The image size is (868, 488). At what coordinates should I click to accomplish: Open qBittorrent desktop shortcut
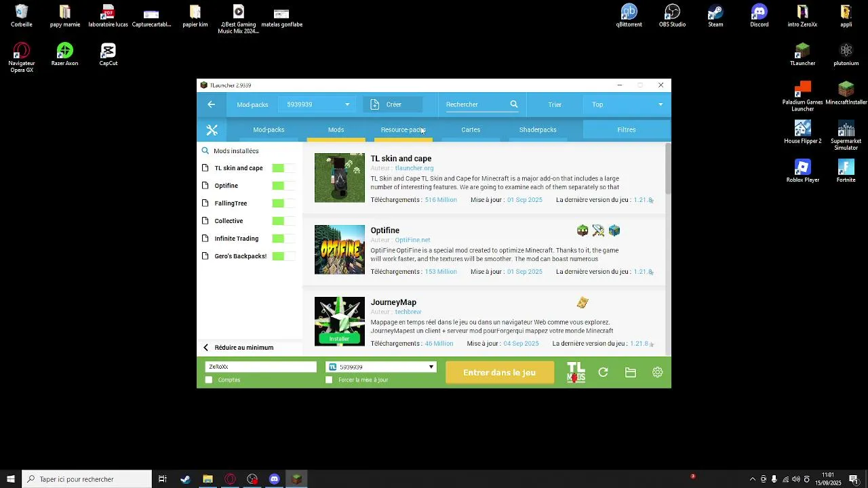(629, 16)
